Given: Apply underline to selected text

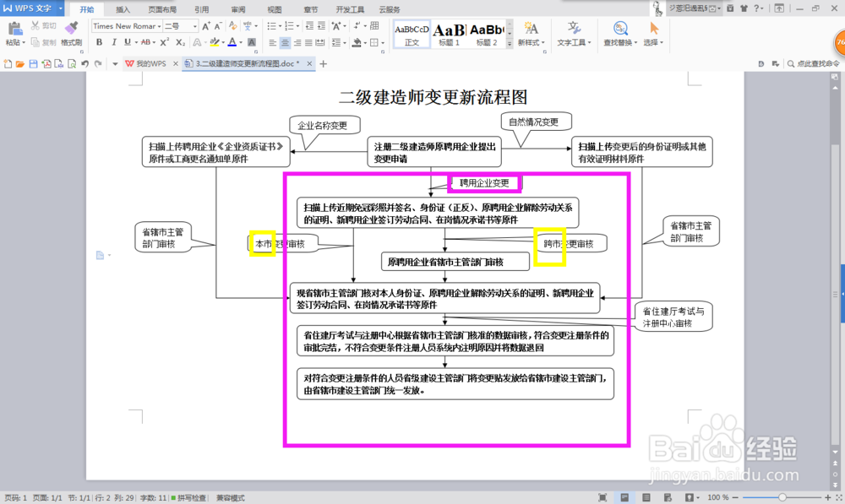Looking at the screenshot, I should point(127,42).
